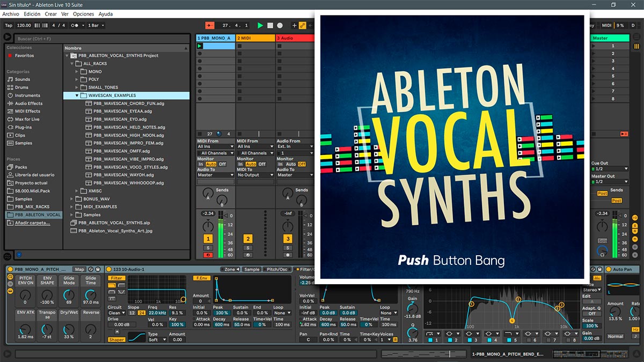
Task: Toggle the yellow Automation Arm button
Action: pyautogui.click(x=302, y=25)
